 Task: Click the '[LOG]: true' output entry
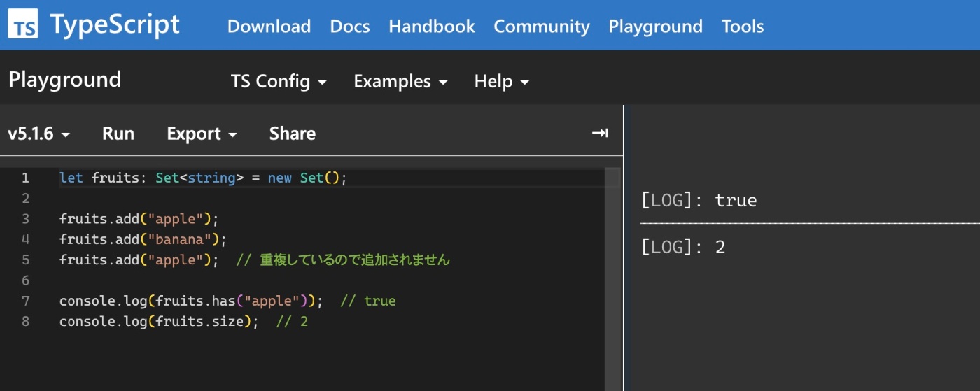click(699, 201)
